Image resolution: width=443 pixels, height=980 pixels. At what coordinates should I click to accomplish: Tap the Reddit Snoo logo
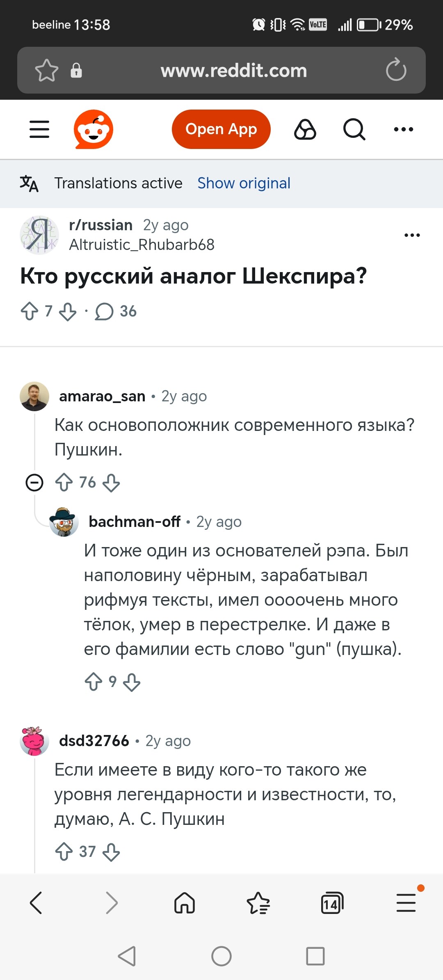click(x=94, y=129)
